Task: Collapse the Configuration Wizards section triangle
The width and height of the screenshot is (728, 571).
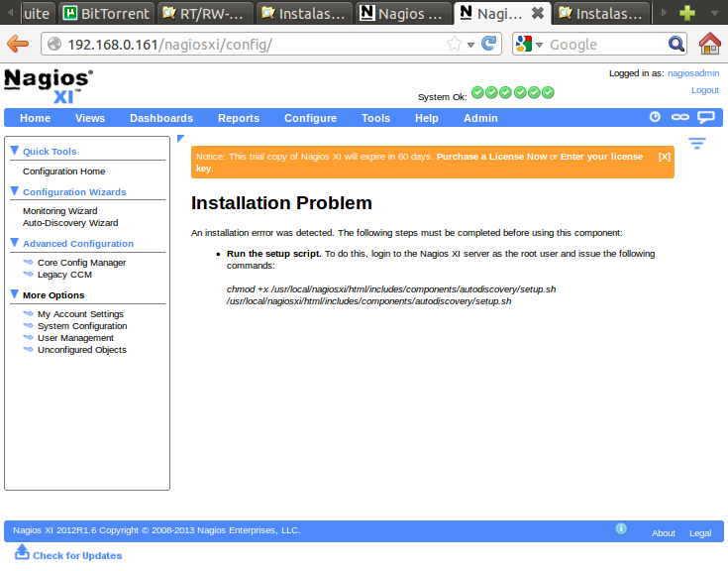Action: [x=15, y=191]
